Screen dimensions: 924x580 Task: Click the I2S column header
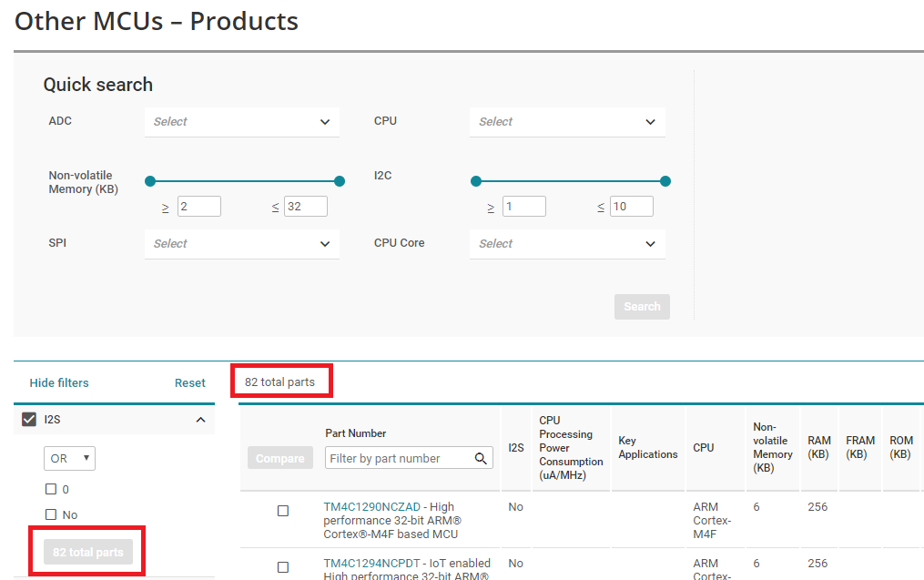tap(516, 448)
